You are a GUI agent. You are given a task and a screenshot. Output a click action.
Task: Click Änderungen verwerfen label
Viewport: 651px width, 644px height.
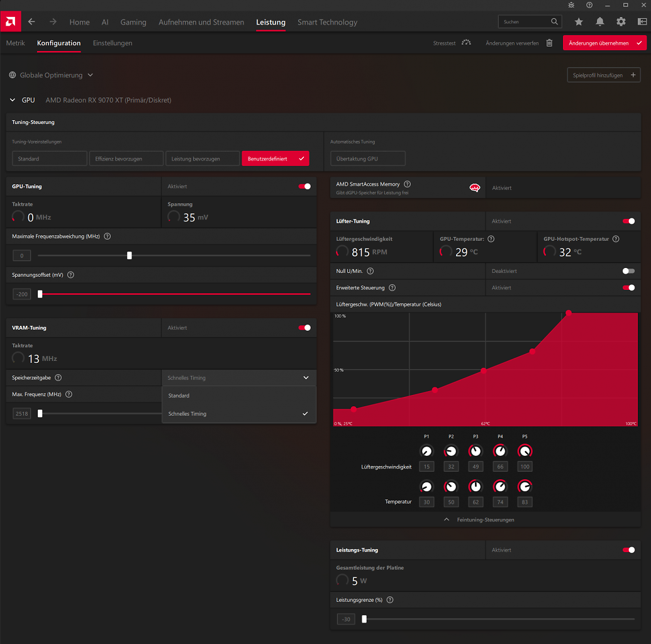(x=512, y=43)
